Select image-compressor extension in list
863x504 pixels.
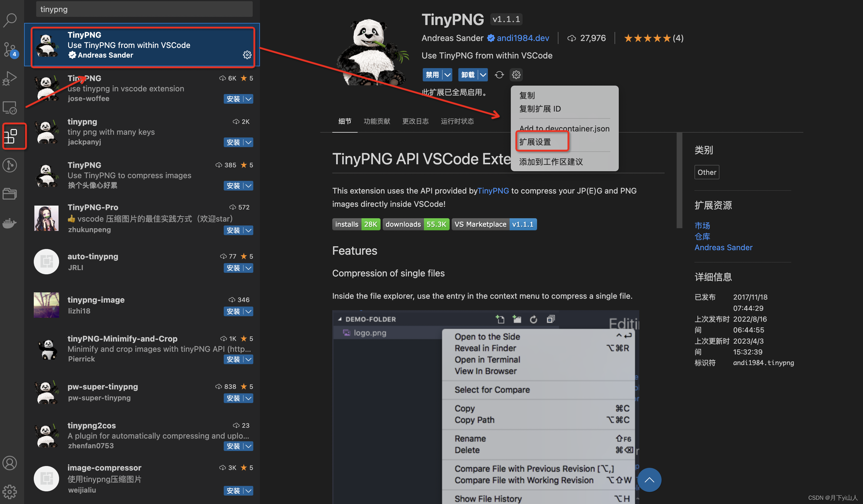(142, 479)
